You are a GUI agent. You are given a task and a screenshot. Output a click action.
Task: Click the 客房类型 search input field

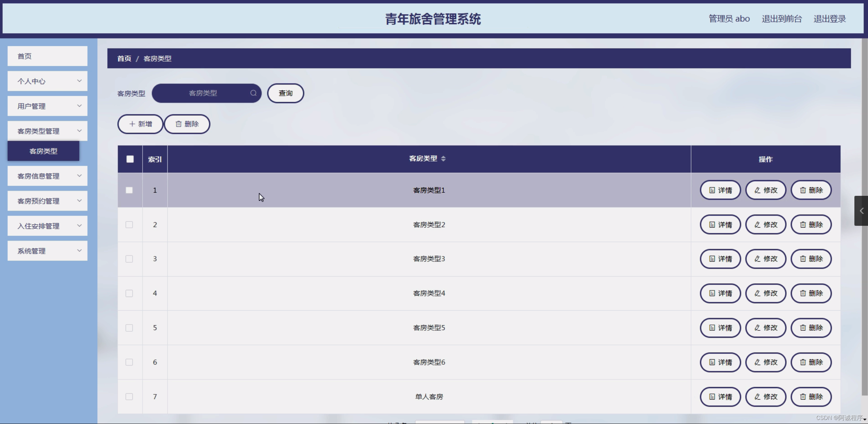(203, 93)
